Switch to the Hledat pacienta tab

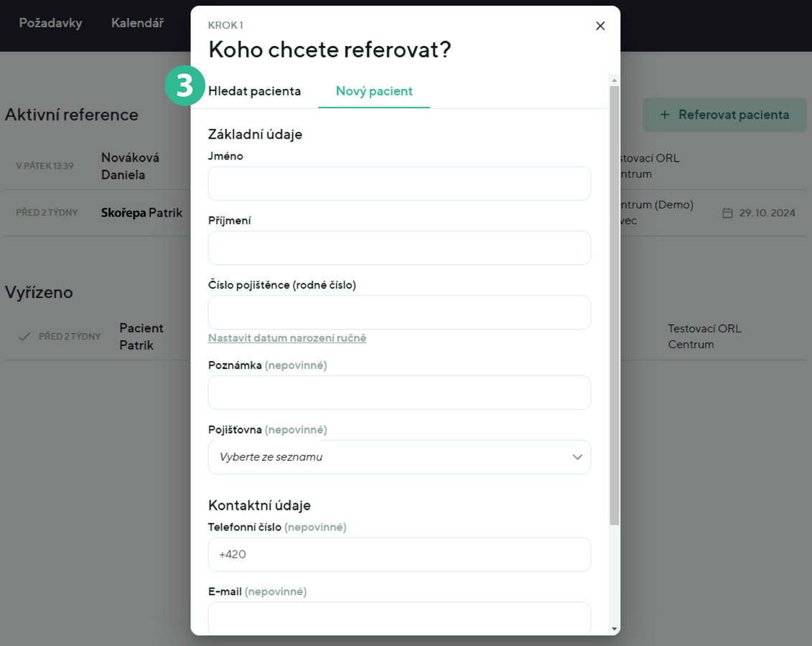(254, 91)
